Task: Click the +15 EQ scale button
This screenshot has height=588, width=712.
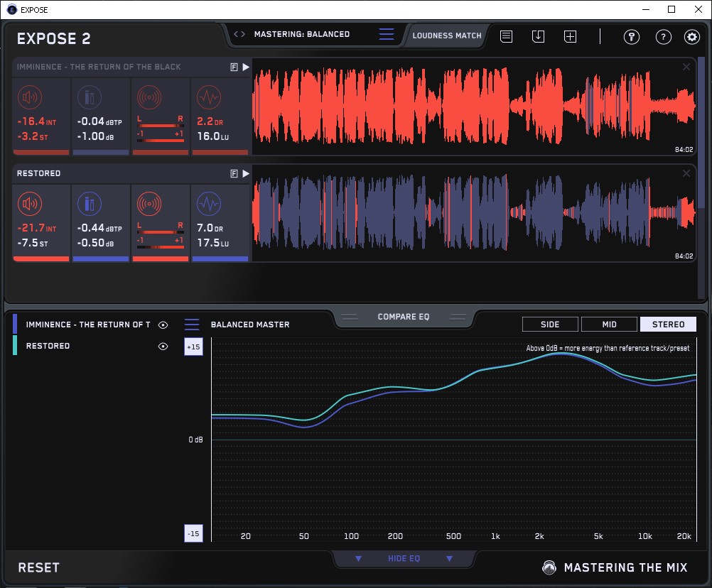Action: (x=193, y=347)
